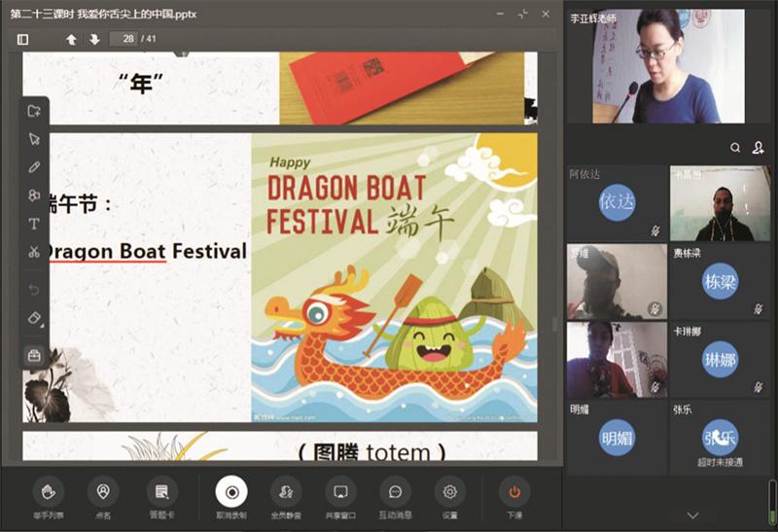Open the 举手列表 raised hands list
The height and width of the screenshot is (532, 778).
coord(47,492)
